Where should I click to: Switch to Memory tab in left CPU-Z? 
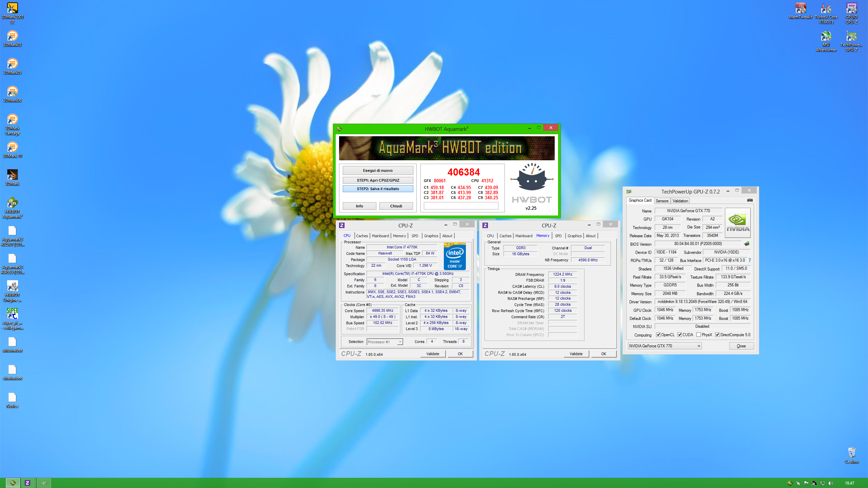coord(399,236)
